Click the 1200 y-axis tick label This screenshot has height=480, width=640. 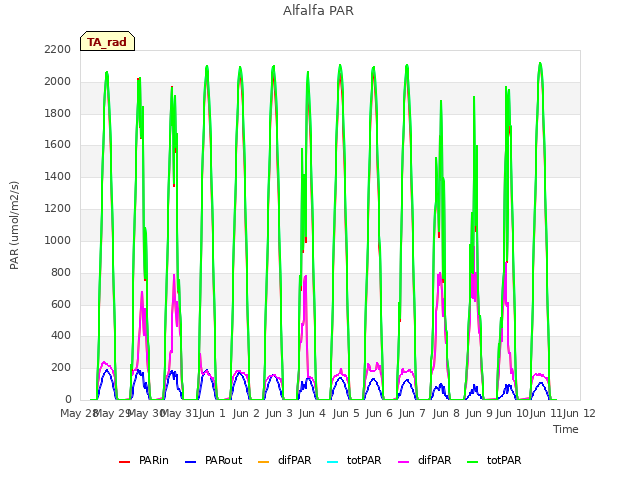pyautogui.click(x=58, y=209)
